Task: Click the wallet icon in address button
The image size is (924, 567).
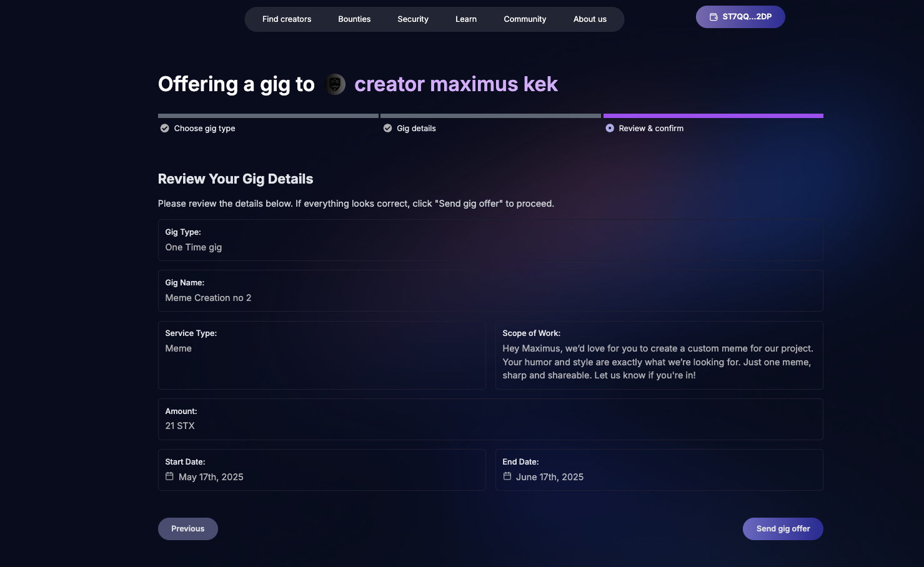Action: coord(713,17)
